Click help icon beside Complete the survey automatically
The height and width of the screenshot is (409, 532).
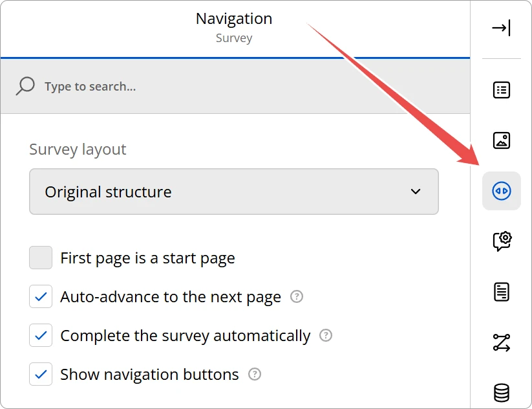coord(326,336)
